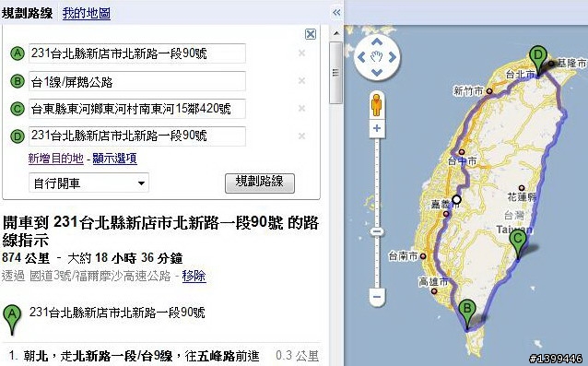The width and height of the screenshot is (588, 366).
Task: Click input field containing 台1線/屏鵝公路
Action: pyautogui.click(x=137, y=80)
